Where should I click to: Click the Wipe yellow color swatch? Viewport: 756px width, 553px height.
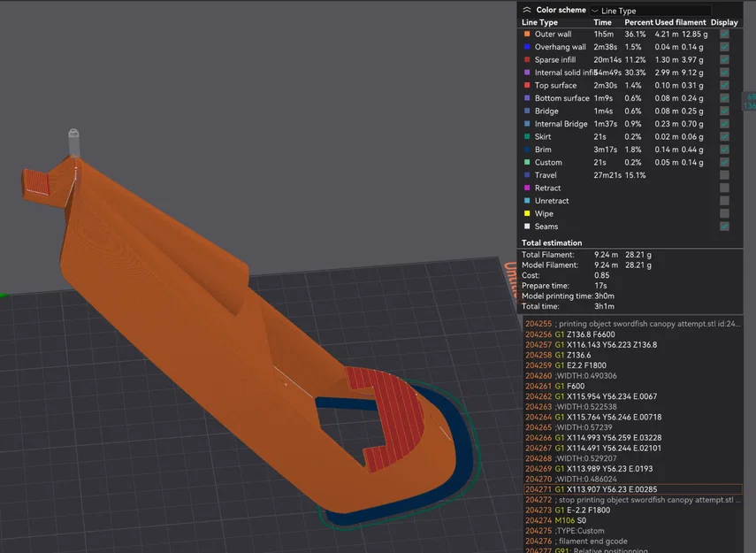coord(527,213)
